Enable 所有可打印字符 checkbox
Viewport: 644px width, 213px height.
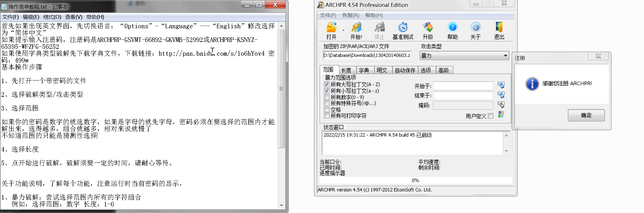click(327, 115)
